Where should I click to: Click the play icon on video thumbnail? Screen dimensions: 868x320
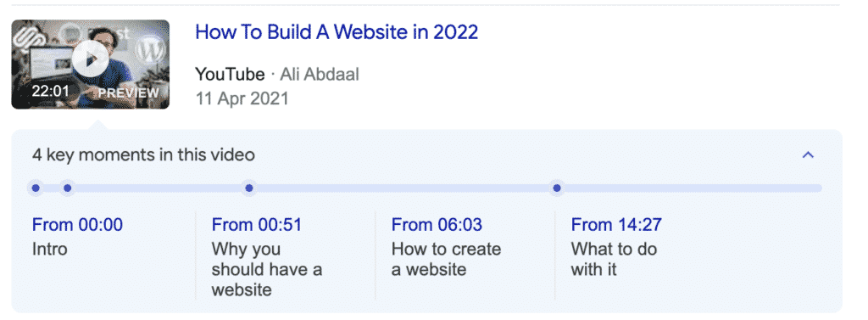click(x=90, y=58)
